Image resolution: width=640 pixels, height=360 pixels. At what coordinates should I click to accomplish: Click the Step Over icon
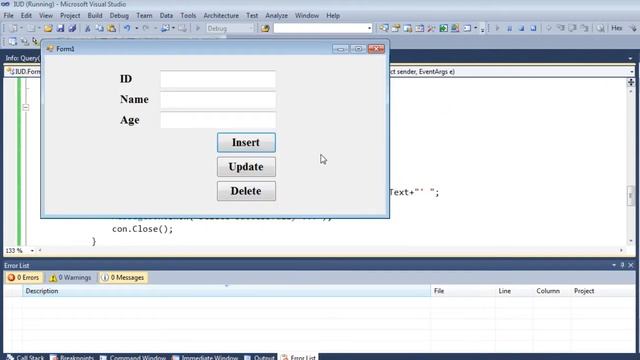pos(572,28)
